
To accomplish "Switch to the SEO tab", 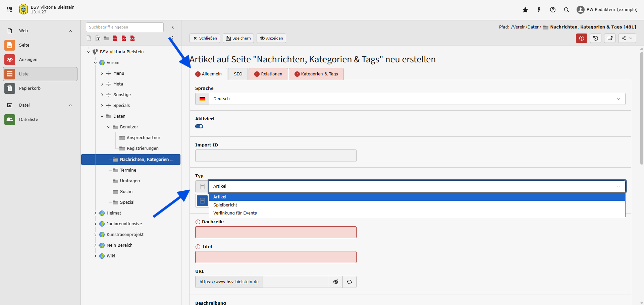I will coord(238,74).
